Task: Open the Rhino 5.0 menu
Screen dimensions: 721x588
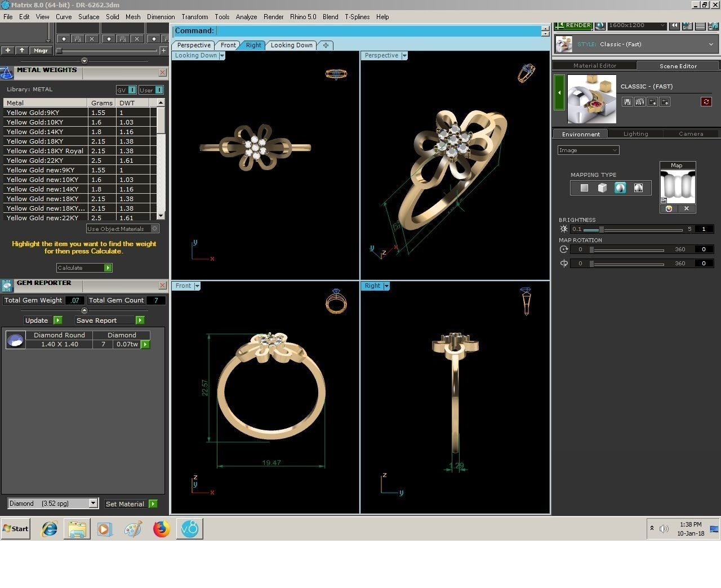Action: pyautogui.click(x=303, y=17)
